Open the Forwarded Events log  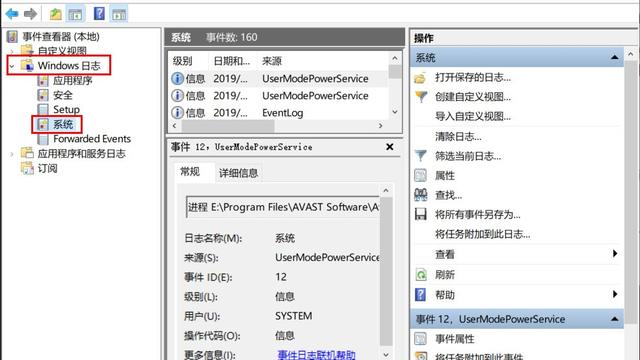(x=92, y=139)
